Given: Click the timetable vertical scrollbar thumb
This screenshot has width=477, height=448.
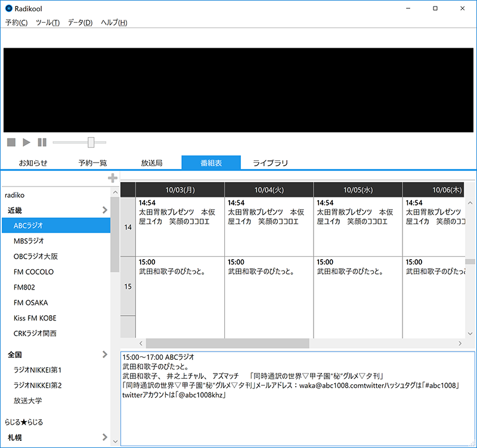Looking at the screenshot, I should pos(470,262).
